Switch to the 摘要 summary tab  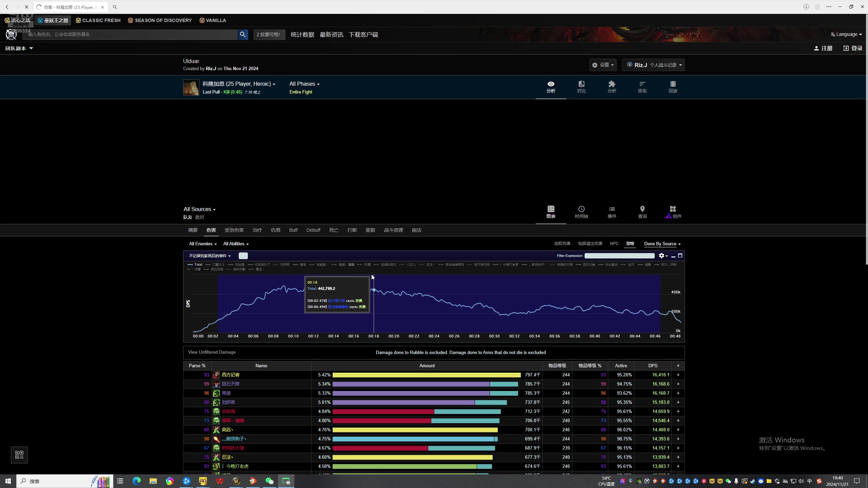pyautogui.click(x=193, y=230)
